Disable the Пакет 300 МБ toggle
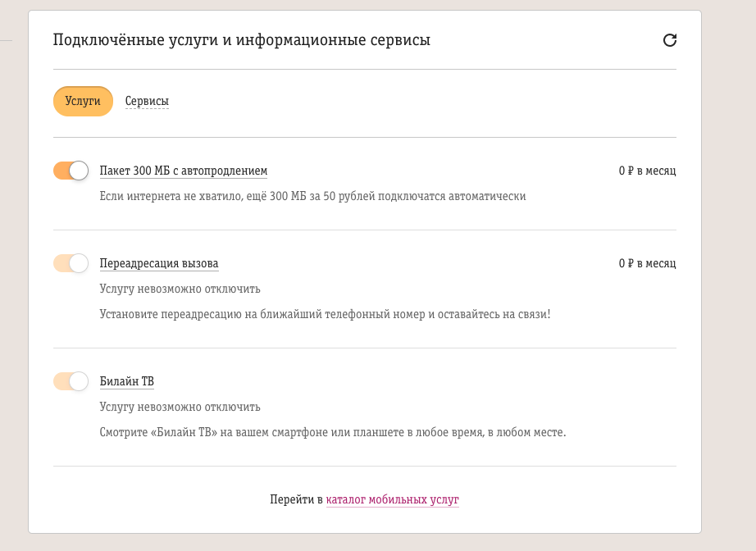 [71, 171]
